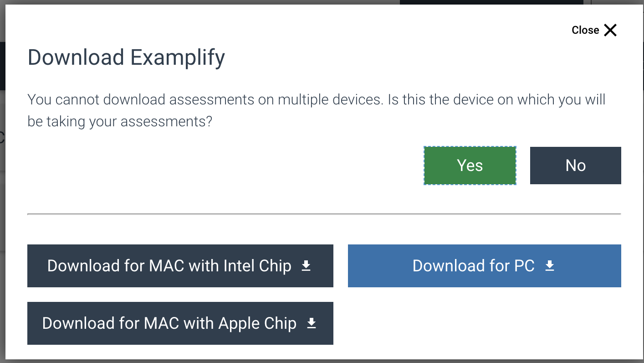Download Examplify for MAC with Apple Chip
The height and width of the screenshot is (363, 644).
pyautogui.click(x=180, y=323)
